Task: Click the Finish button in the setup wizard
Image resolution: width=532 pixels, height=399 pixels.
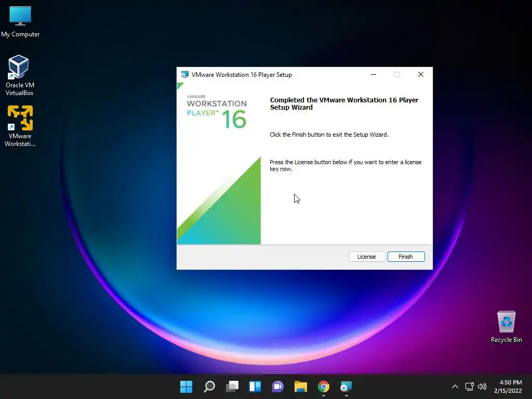Action: tap(406, 257)
